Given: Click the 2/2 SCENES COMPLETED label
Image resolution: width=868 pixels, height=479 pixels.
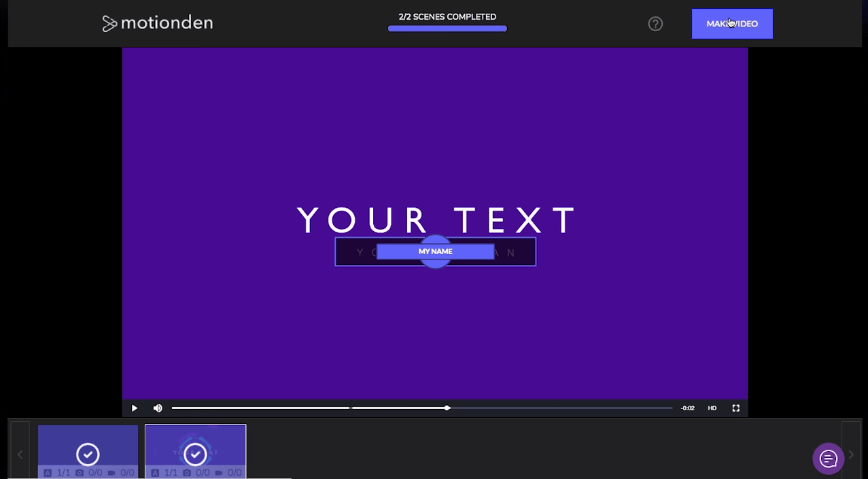Looking at the screenshot, I should [447, 16].
